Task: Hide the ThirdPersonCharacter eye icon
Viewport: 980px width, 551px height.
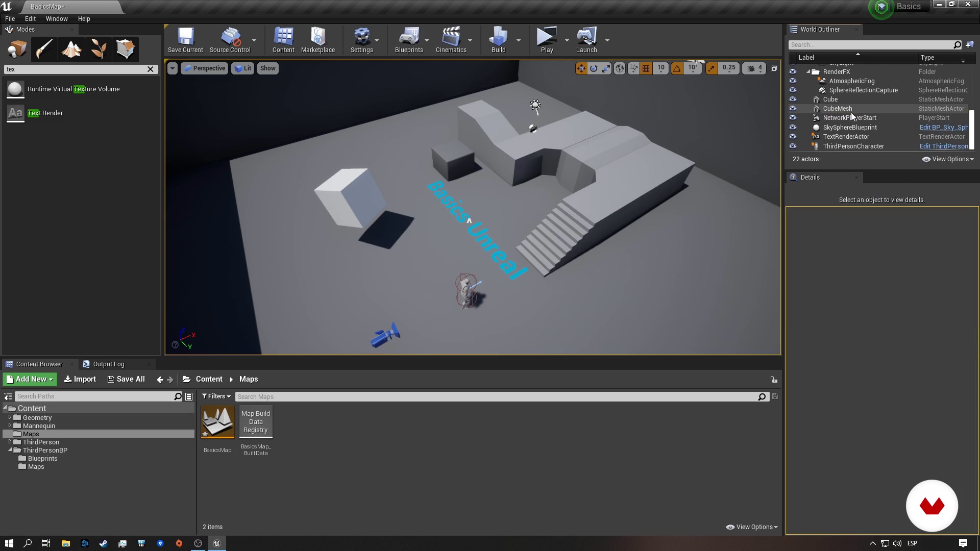Action: (x=793, y=146)
